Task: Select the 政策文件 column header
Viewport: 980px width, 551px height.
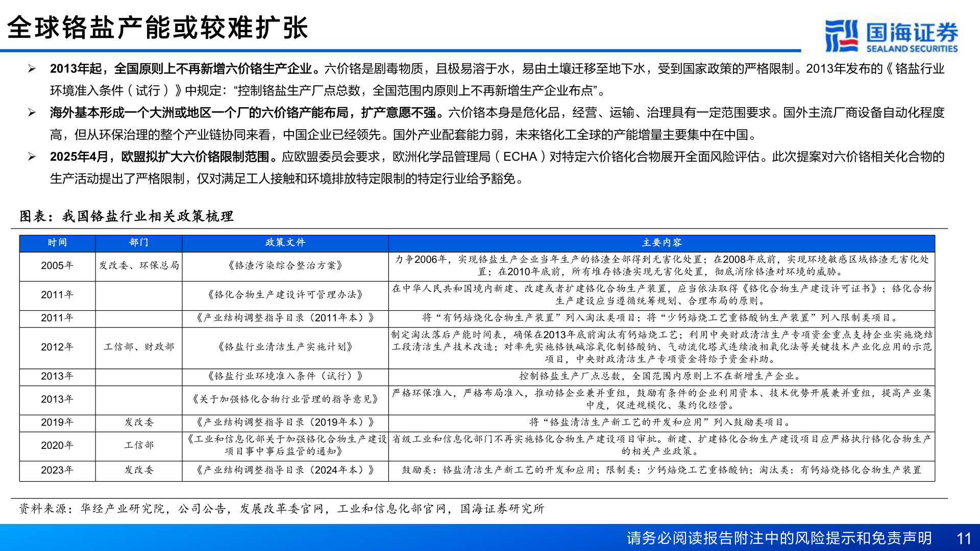Action: tap(286, 243)
